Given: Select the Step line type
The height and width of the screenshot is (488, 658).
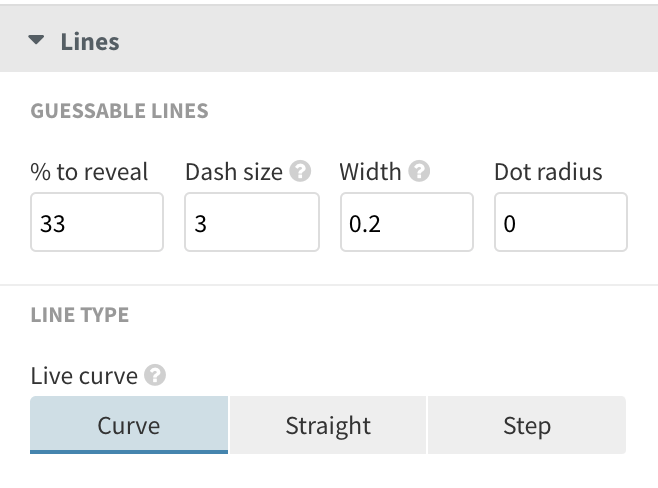Looking at the screenshot, I should click(527, 425).
